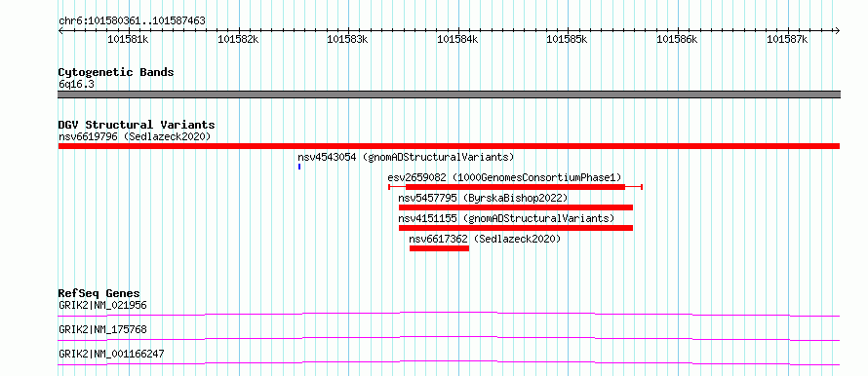Select the red nsv5457795 variant bar
868x376 pixels.
[515, 207]
